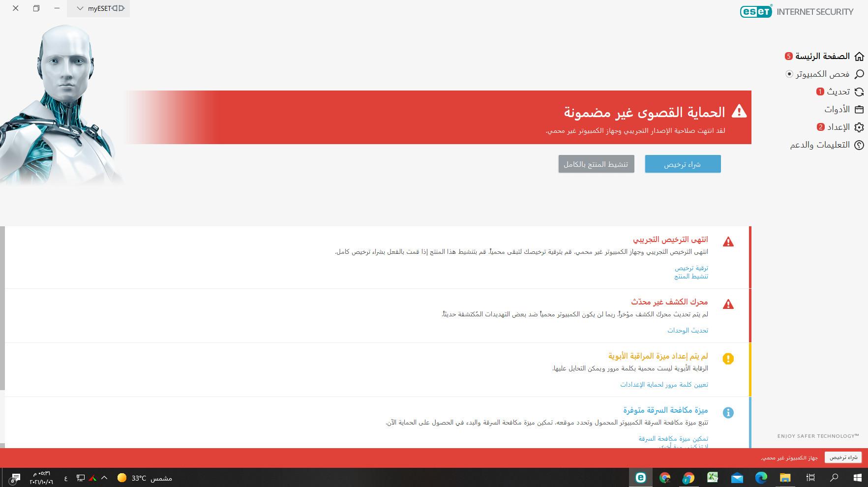Click the tools briefcase icon

tap(859, 109)
